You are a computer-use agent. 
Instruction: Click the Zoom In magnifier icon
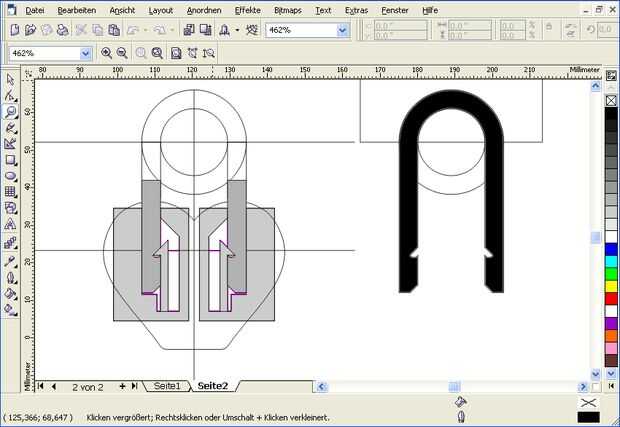pyautogui.click(x=106, y=52)
